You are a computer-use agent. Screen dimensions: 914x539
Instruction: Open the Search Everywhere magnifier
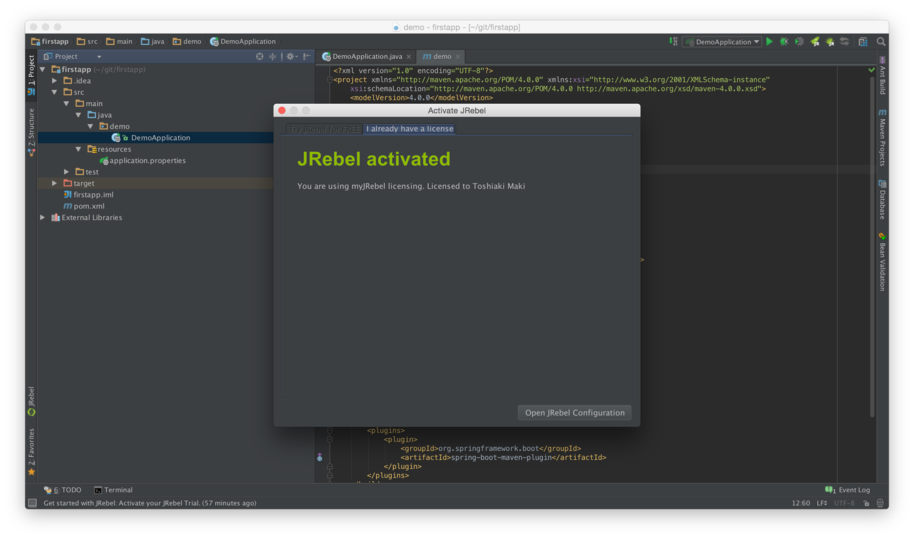coord(881,42)
